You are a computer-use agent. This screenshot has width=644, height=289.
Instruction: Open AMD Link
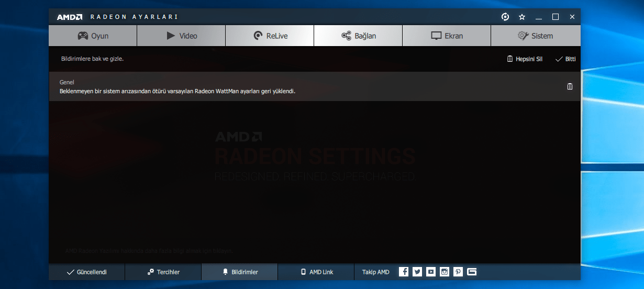tap(316, 272)
